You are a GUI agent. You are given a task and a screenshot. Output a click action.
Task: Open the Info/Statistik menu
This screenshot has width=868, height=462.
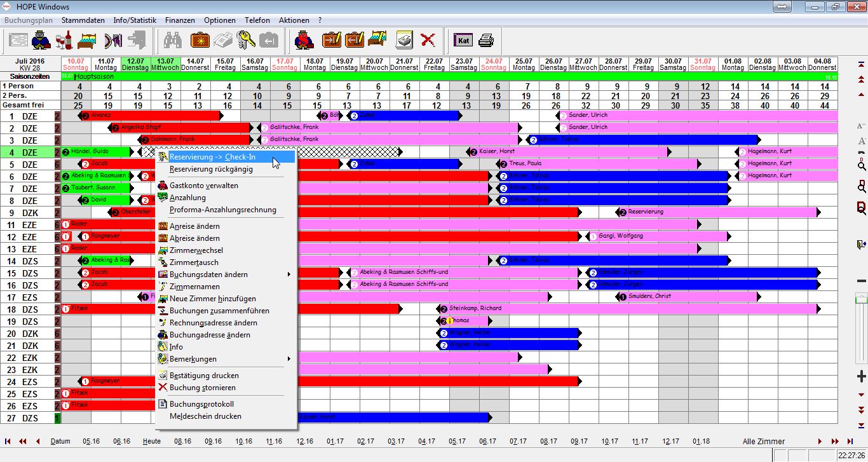pyautogui.click(x=135, y=20)
